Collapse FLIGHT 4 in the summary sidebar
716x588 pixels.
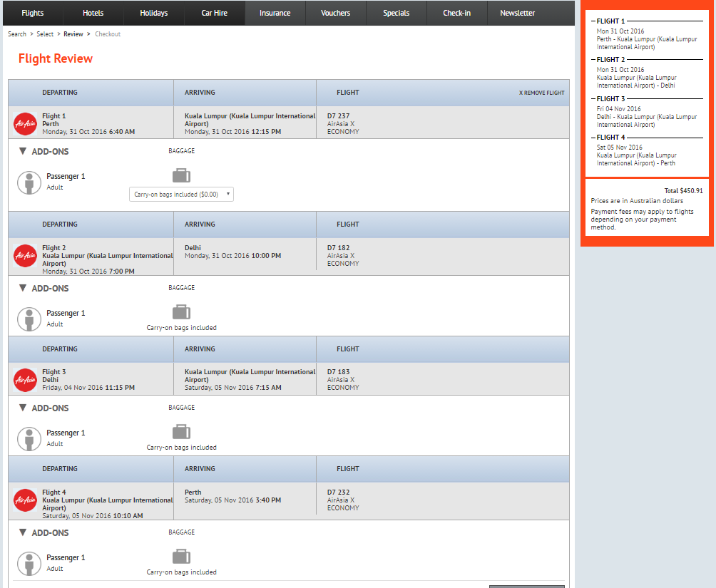[x=593, y=137]
